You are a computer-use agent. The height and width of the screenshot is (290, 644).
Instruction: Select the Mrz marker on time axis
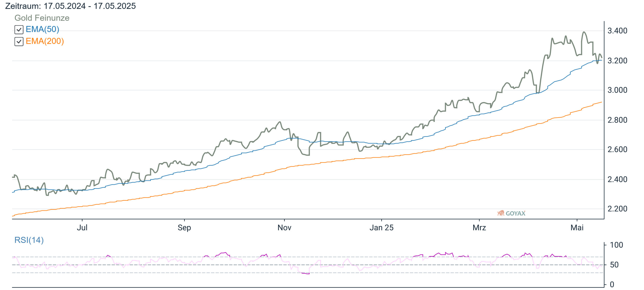click(x=479, y=228)
